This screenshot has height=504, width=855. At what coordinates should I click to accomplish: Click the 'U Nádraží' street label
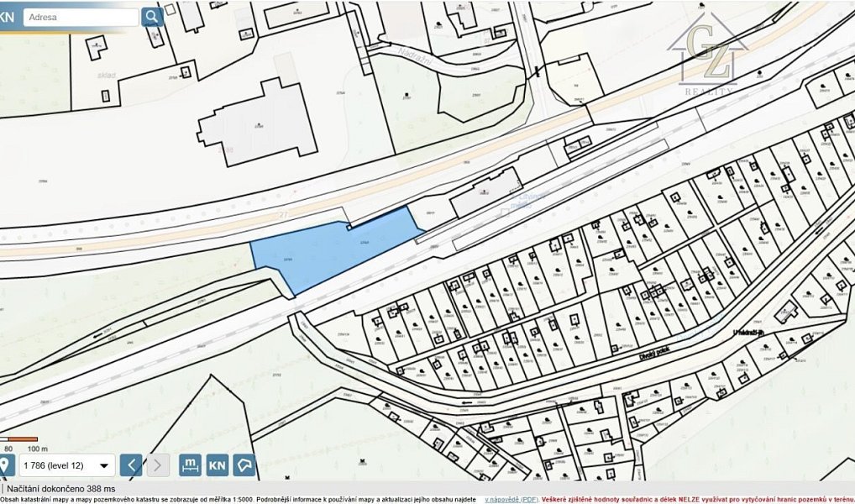point(748,332)
